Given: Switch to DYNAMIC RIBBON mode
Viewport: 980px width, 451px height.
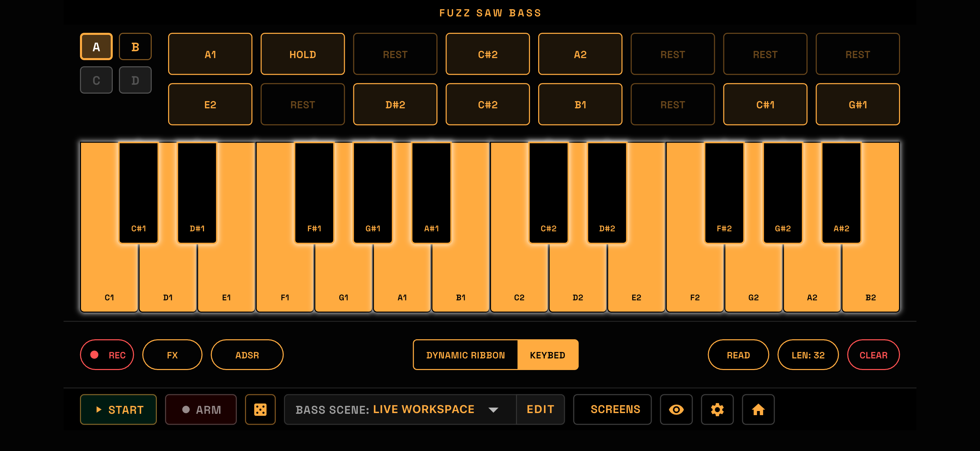Looking at the screenshot, I should point(465,354).
